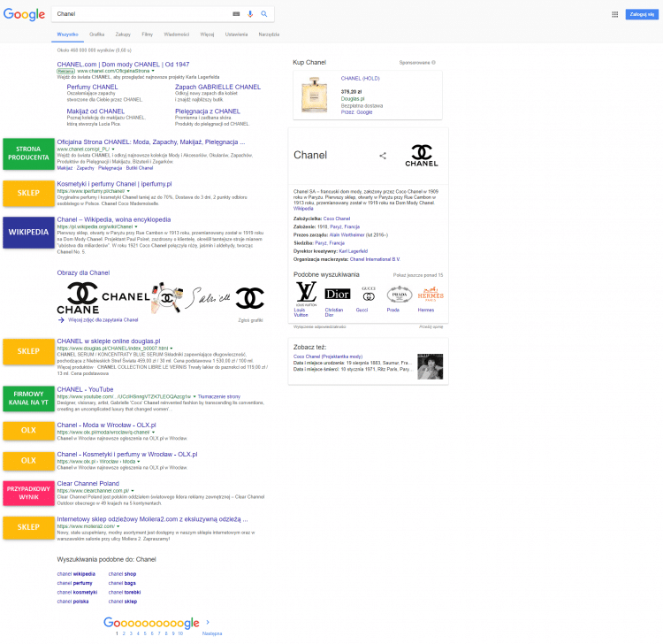Image resolution: width=663 pixels, height=644 pixels.
Task: Go to results page 2
Action: 124,633
